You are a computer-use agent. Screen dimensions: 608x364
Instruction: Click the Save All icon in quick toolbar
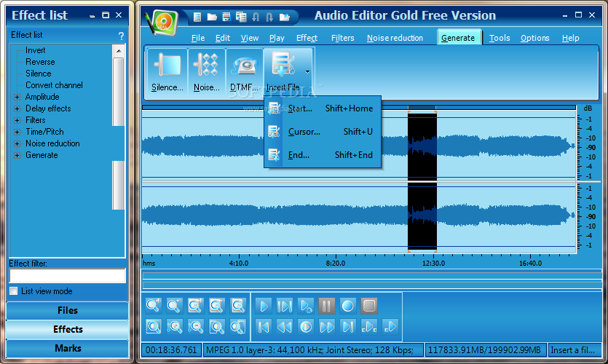click(241, 17)
